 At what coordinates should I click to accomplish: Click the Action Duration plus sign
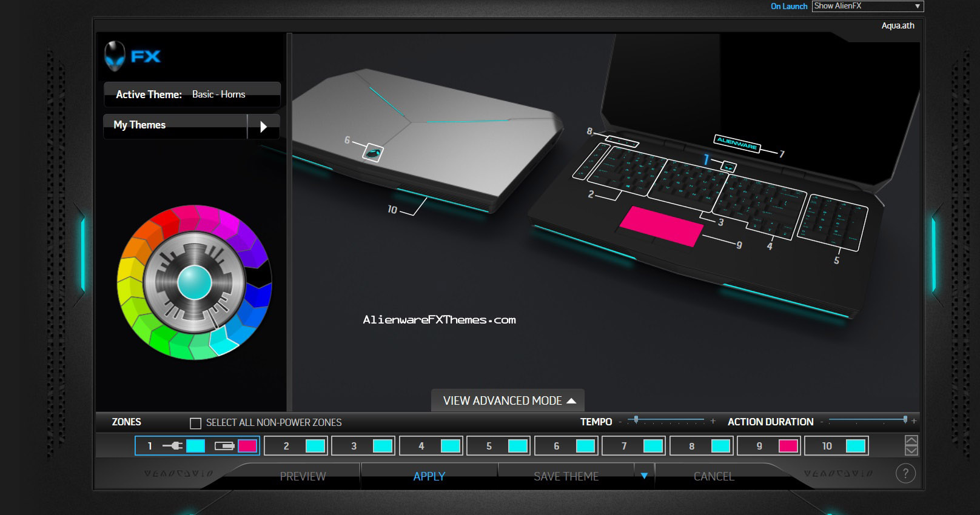pos(914,420)
